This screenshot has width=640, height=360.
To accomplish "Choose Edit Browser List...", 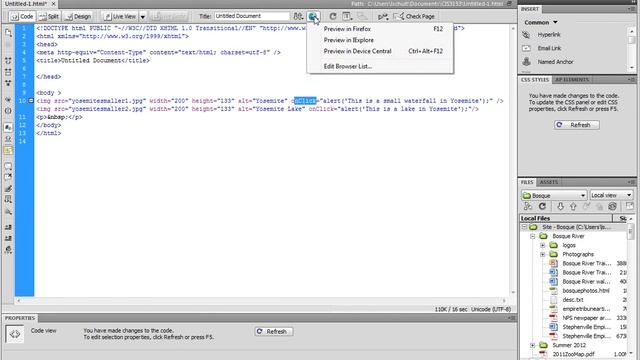I will (380, 66).
